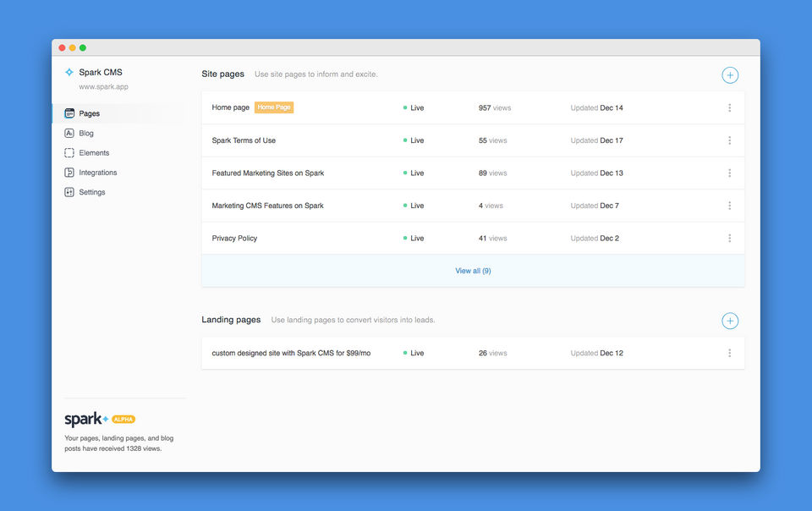812x511 pixels.
Task: Click the Updated Dec 2 text
Action: coord(595,238)
